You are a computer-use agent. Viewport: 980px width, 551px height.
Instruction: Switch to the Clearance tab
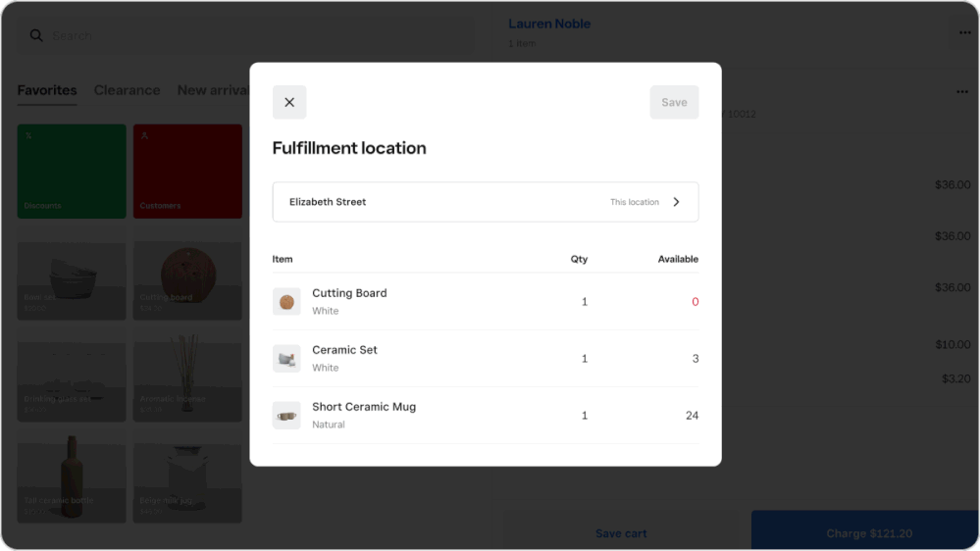(x=127, y=90)
